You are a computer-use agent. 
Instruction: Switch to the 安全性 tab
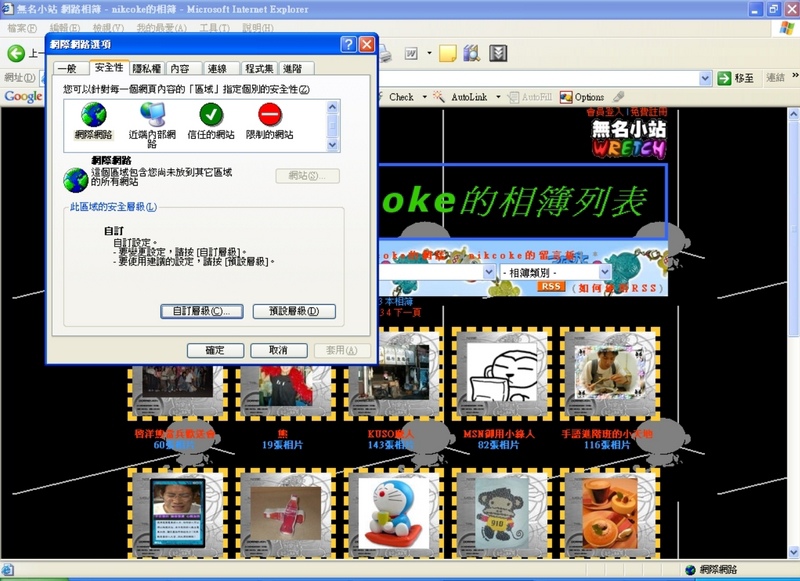click(109, 67)
